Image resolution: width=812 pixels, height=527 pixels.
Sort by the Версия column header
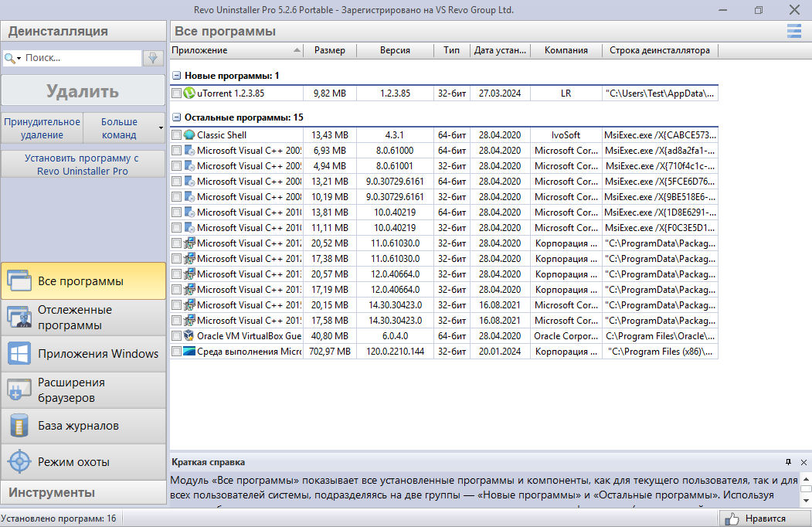pyautogui.click(x=395, y=50)
